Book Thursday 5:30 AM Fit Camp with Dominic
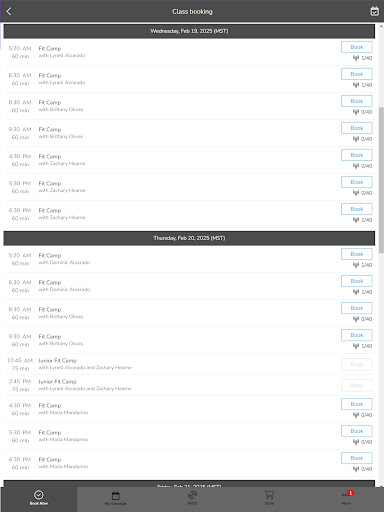384x512 pixels. point(357,254)
